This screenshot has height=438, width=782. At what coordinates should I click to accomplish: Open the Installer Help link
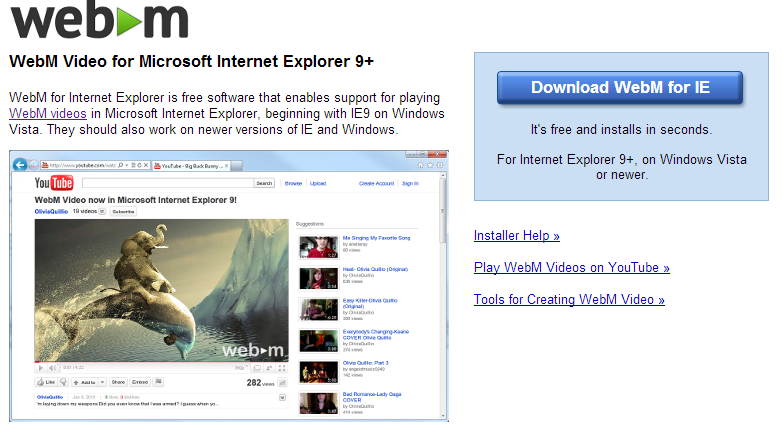[517, 235]
